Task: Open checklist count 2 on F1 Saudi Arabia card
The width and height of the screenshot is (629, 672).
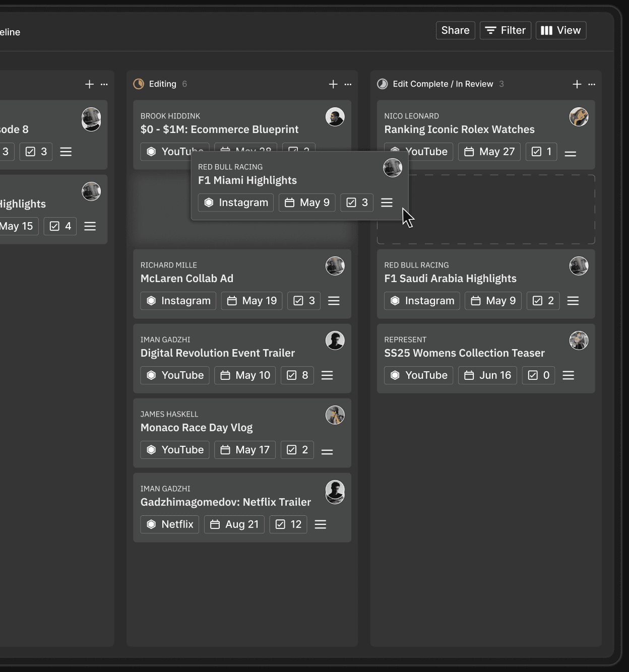Action: coord(543,301)
